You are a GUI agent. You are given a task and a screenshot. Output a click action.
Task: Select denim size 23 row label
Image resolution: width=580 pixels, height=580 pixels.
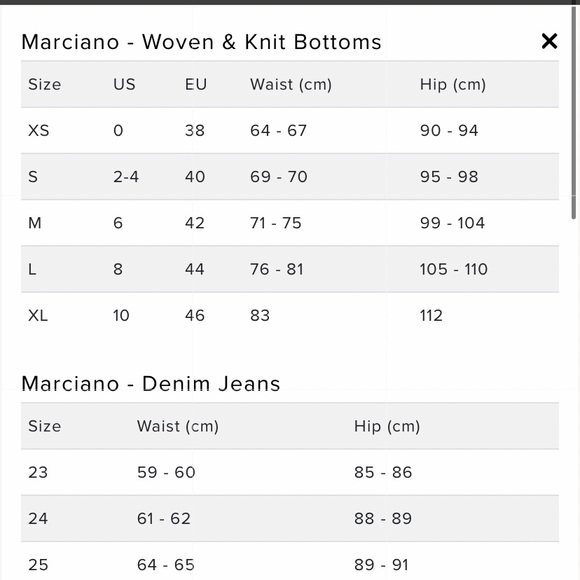coord(38,472)
